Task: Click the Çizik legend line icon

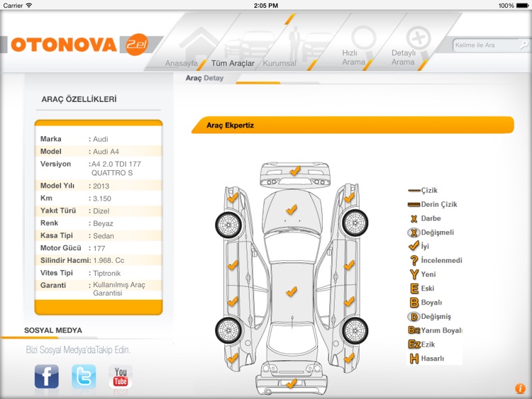Action: (414, 191)
